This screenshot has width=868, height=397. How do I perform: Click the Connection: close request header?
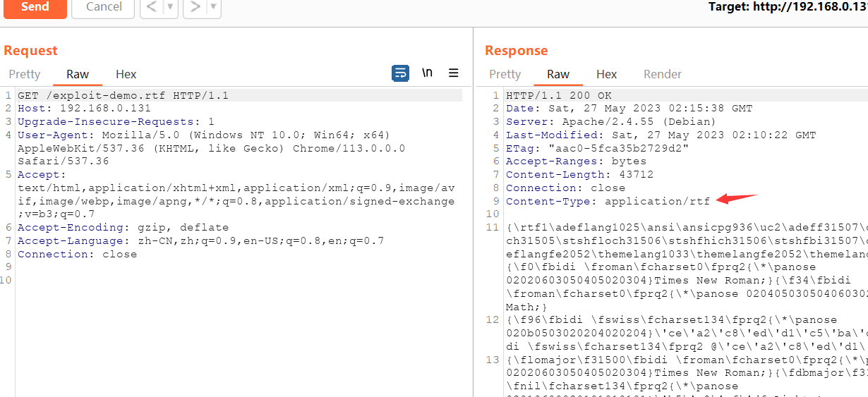[x=77, y=255]
